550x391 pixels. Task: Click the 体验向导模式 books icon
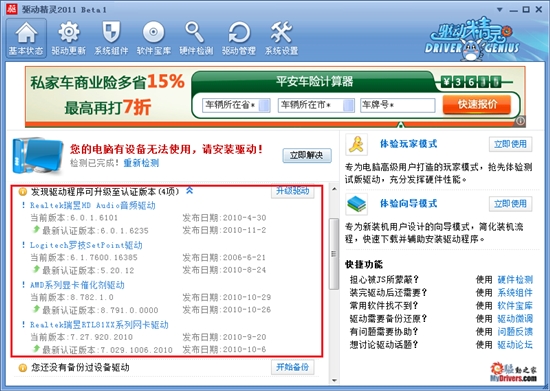356,204
